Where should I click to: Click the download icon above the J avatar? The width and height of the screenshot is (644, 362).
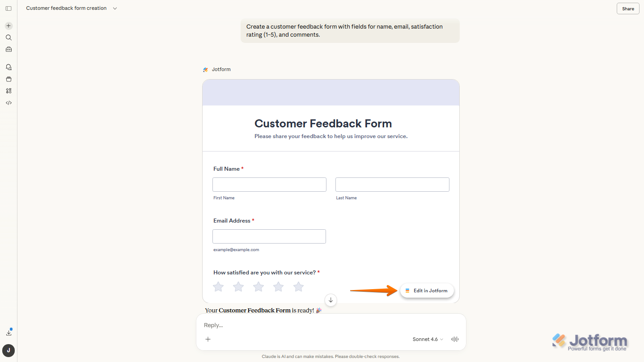point(8,333)
